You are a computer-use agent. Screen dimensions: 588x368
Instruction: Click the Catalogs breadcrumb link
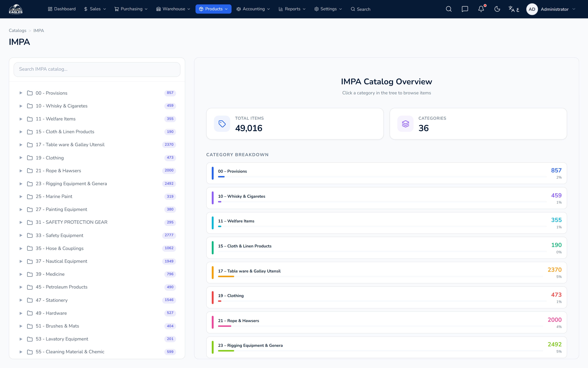(x=17, y=30)
